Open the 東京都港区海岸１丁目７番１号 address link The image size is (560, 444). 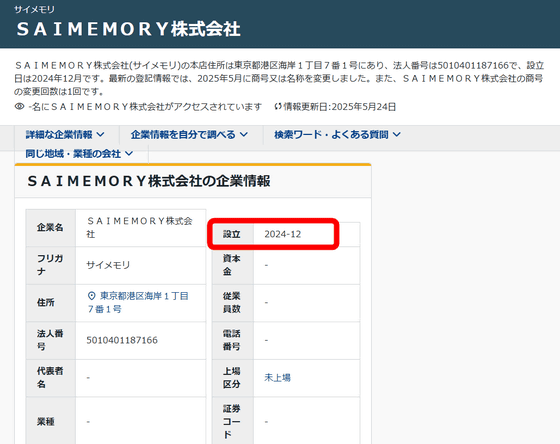(138, 303)
